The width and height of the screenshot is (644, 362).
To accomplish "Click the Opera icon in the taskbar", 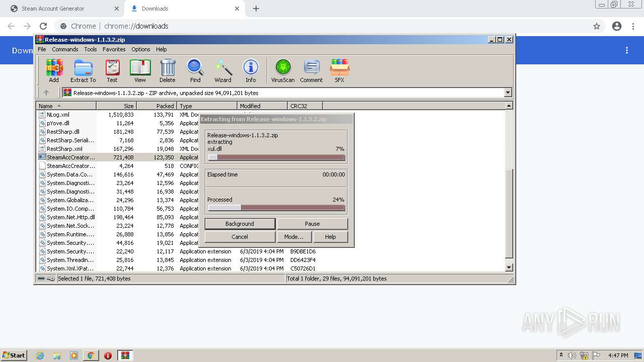I will (x=108, y=355).
